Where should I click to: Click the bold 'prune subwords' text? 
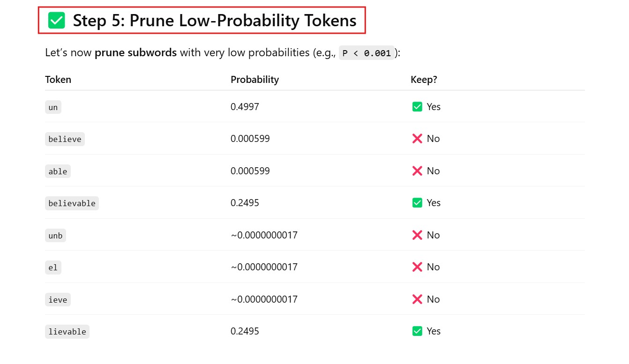tap(135, 52)
